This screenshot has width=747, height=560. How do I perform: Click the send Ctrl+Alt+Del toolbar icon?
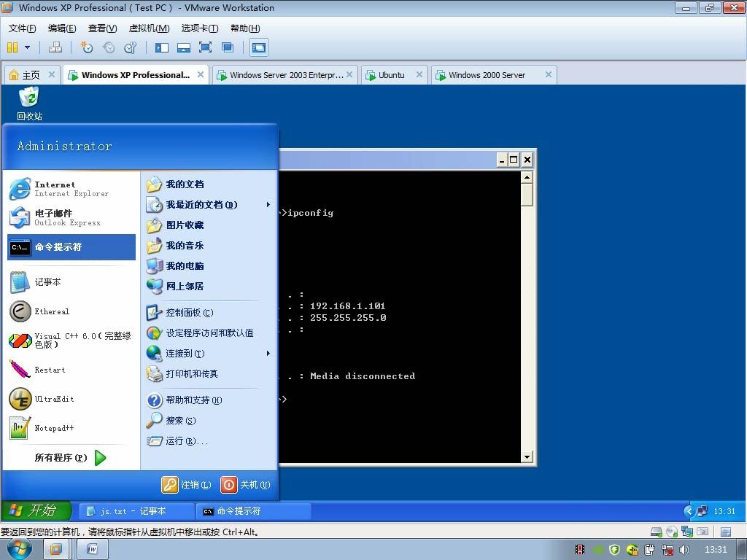click(55, 47)
